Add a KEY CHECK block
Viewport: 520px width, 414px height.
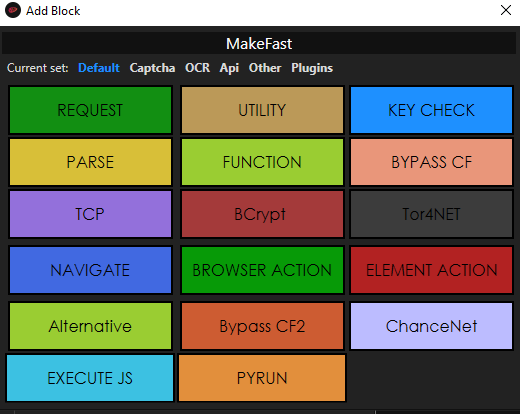(431, 110)
